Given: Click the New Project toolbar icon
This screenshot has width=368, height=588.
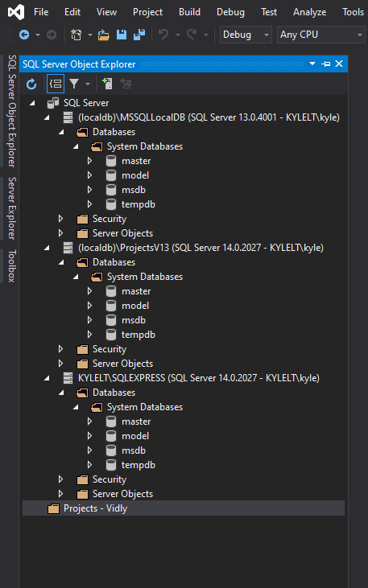Looking at the screenshot, I should pyautogui.click(x=76, y=35).
